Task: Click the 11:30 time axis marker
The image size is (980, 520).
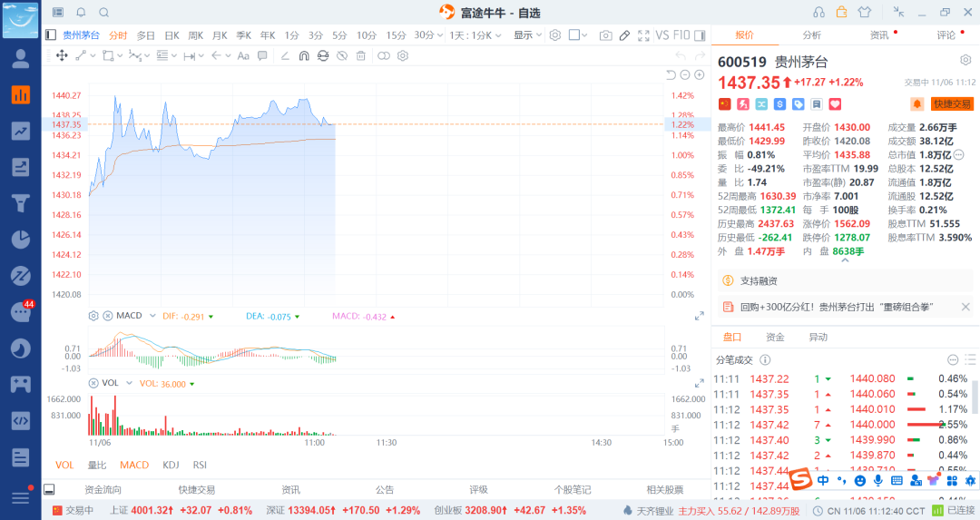Action: tap(387, 443)
